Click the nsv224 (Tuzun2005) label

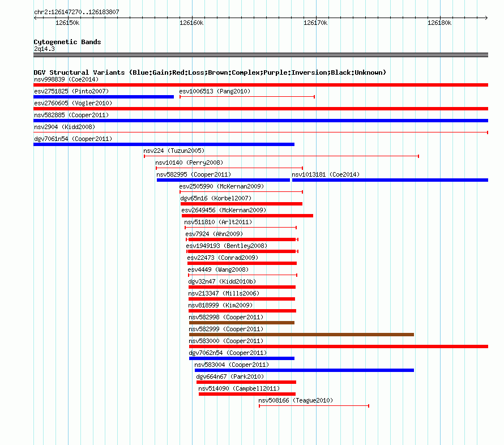[174, 151]
